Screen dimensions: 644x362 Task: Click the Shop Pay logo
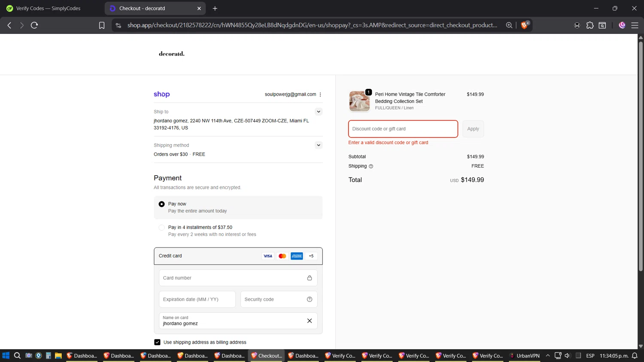[x=162, y=94]
